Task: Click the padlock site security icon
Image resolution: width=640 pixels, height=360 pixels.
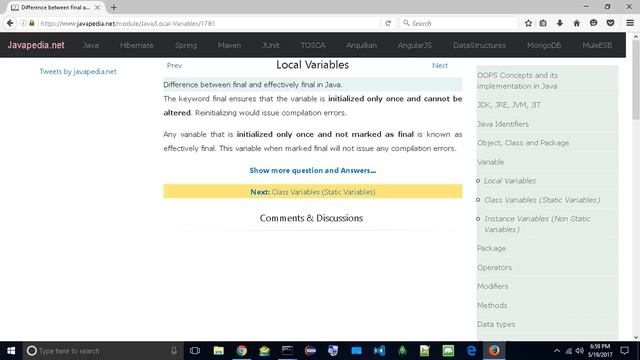Action: [32, 23]
